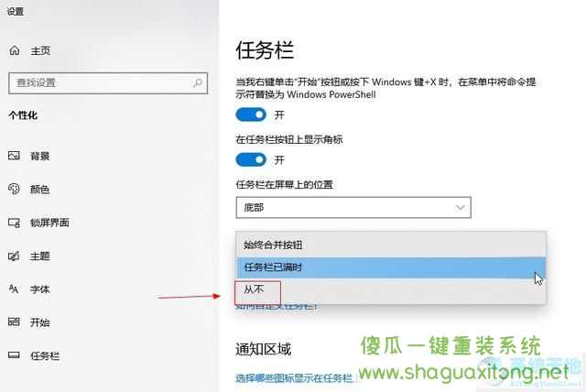Expand the taskbar location dropdown showing 底部

click(x=353, y=207)
